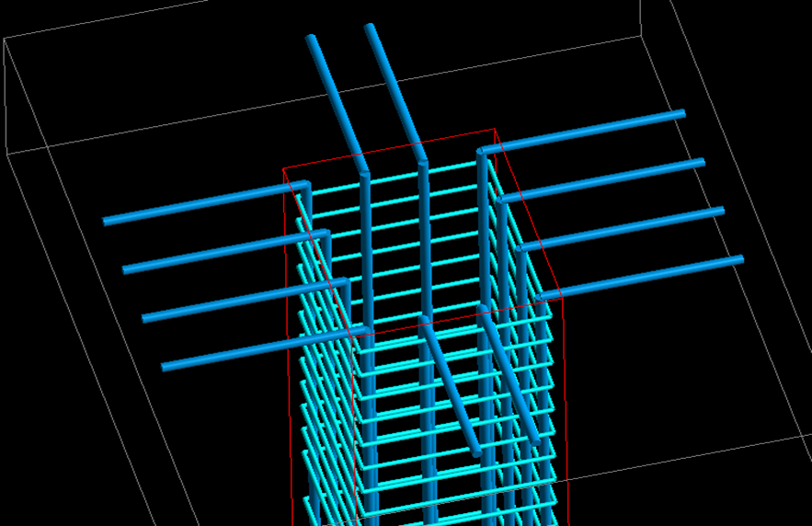Select the lowest rebar extending right of column
The image size is (812, 526).
[x=642, y=278]
